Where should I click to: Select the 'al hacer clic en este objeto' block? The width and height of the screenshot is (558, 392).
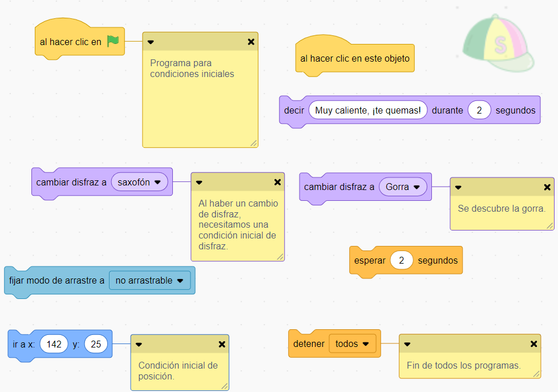tap(354, 59)
